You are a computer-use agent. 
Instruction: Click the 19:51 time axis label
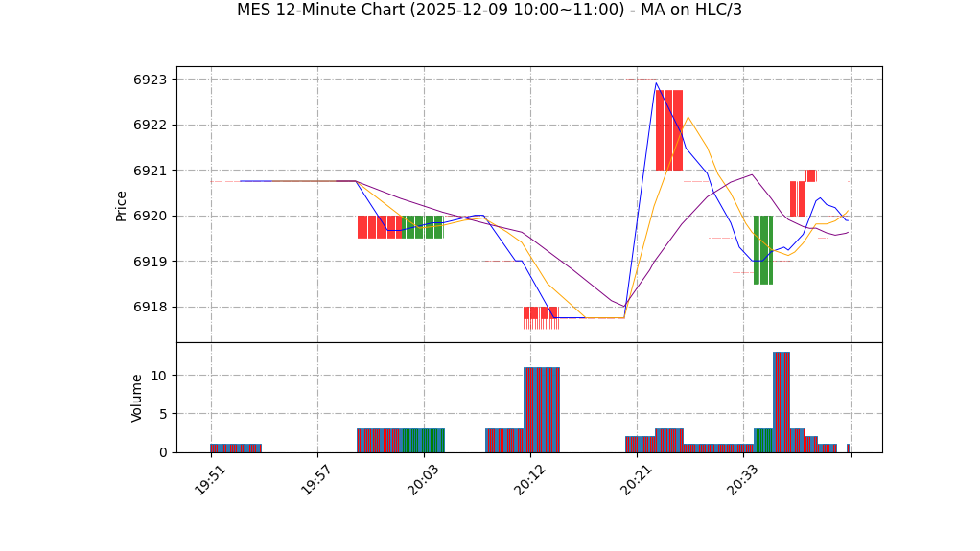click(x=210, y=479)
